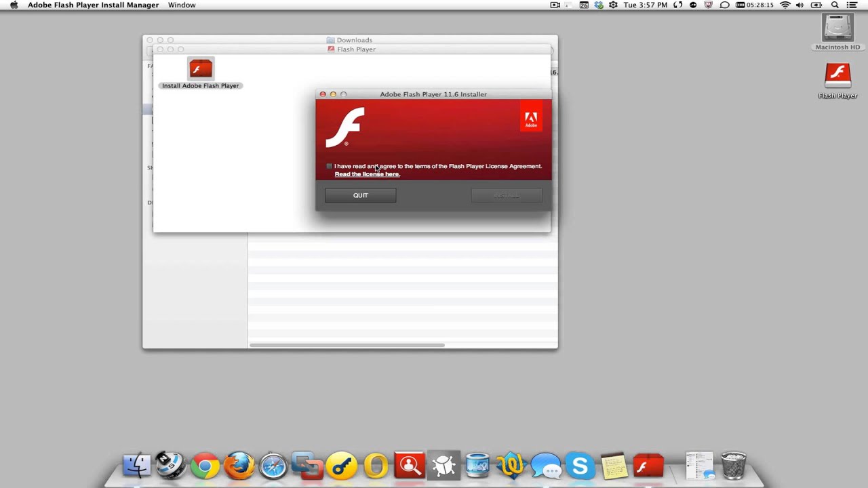This screenshot has height=488, width=868.
Task: Click the sync arrows menu bar icon
Action: click(677, 5)
